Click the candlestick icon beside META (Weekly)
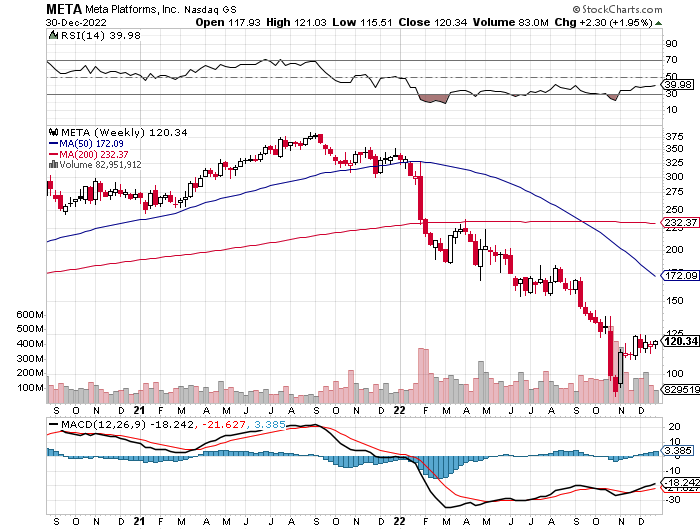Image resolution: width=700 pixels, height=530 pixels. 54,132
